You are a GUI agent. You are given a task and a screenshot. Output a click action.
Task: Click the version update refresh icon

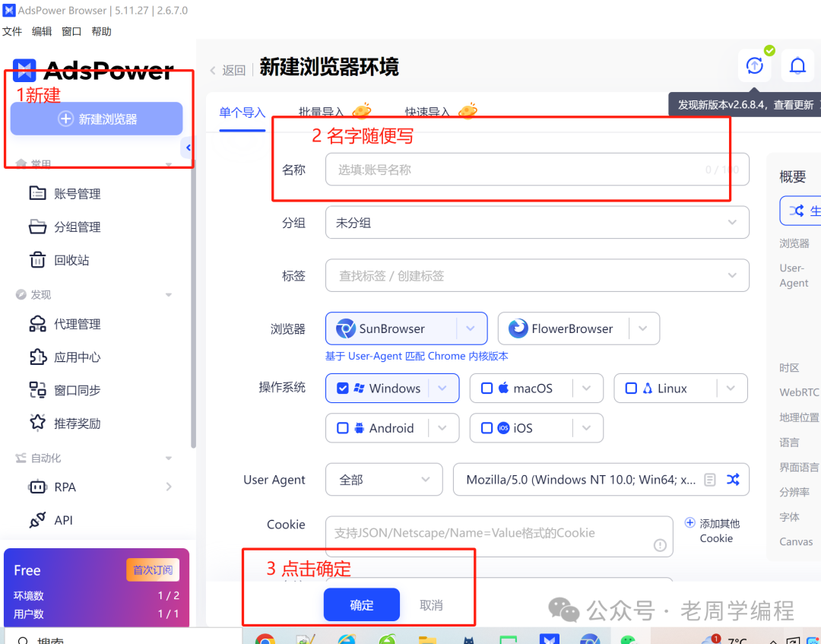click(754, 66)
